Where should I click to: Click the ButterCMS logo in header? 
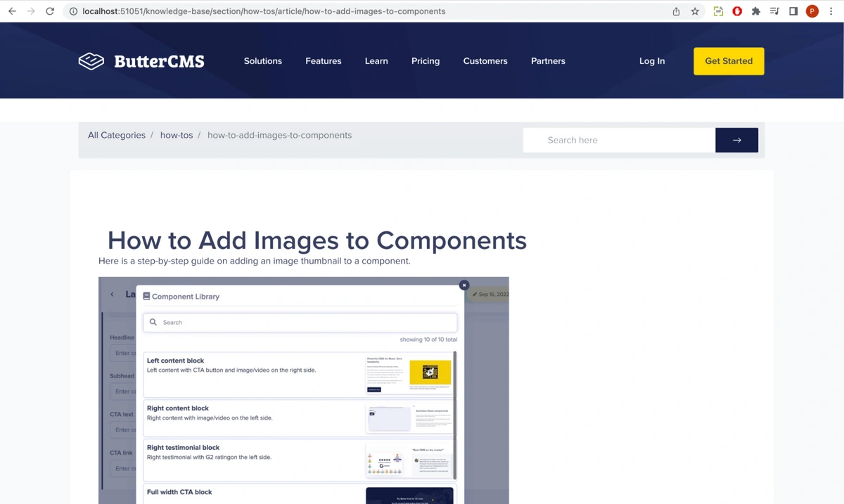[141, 61]
